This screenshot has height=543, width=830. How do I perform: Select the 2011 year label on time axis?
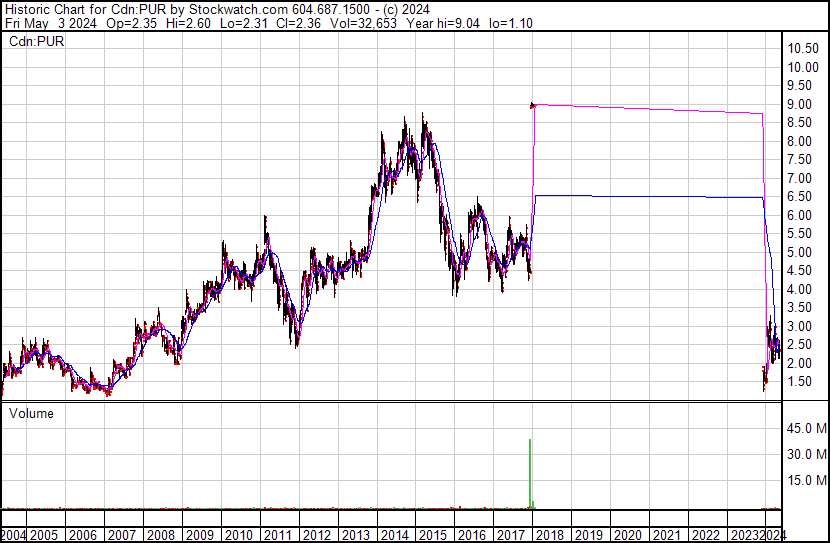277,535
